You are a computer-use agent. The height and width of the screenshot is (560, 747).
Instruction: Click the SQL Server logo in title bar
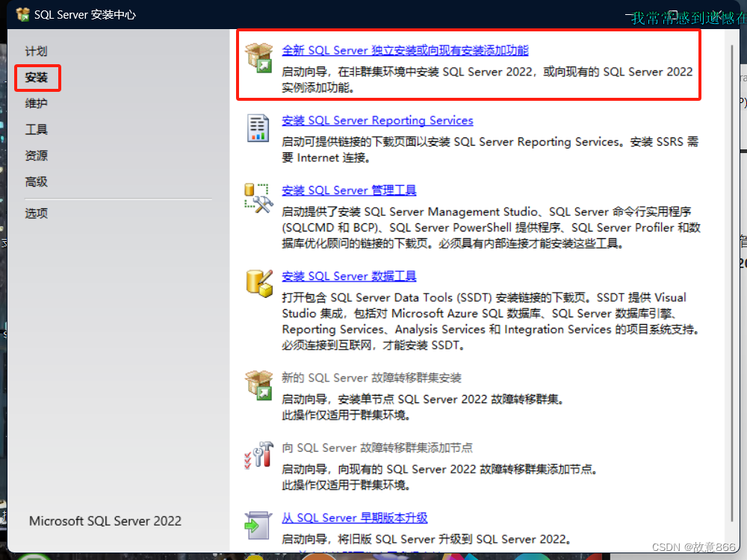click(22, 13)
